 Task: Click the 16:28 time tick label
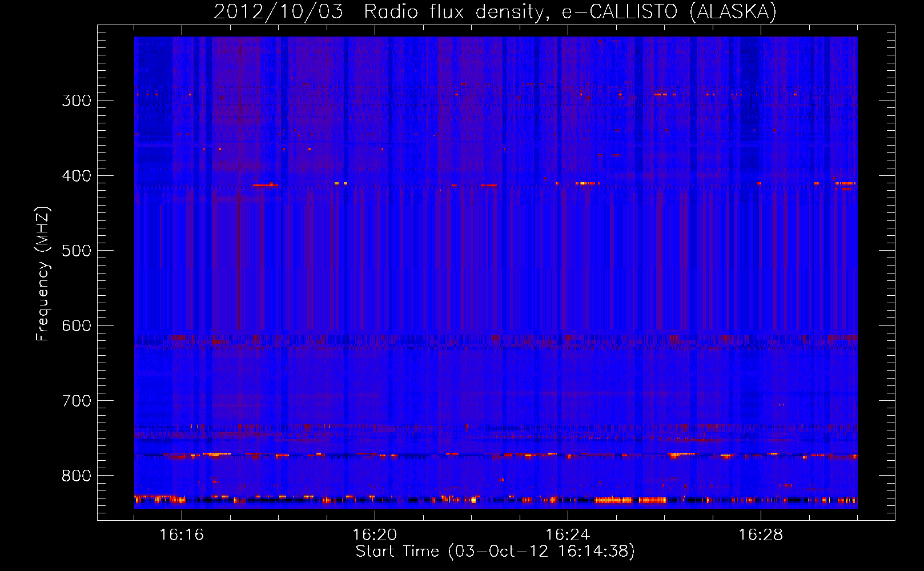click(761, 535)
